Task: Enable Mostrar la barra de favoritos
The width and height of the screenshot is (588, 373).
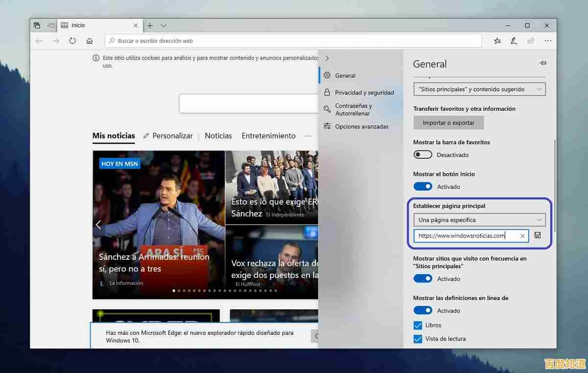Action: (x=422, y=154)
